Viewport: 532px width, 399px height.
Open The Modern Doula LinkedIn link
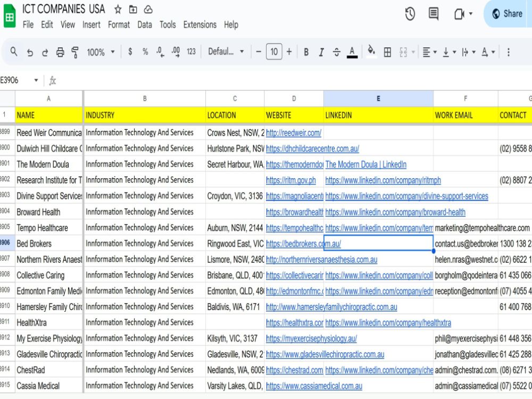366,164
